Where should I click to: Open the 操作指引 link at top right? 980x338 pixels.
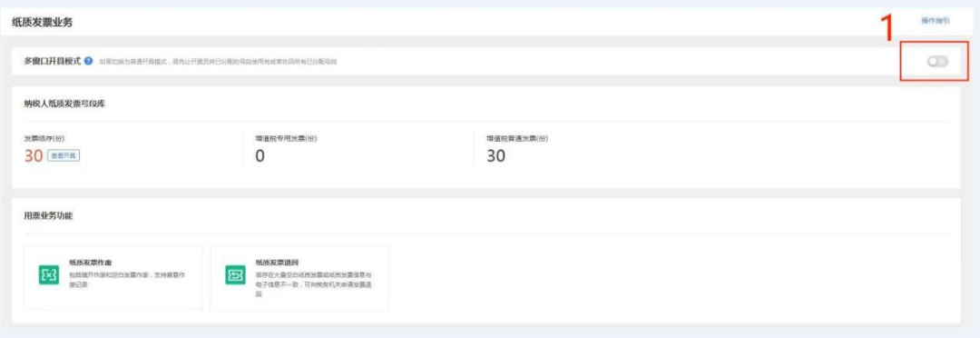[935, 21]
